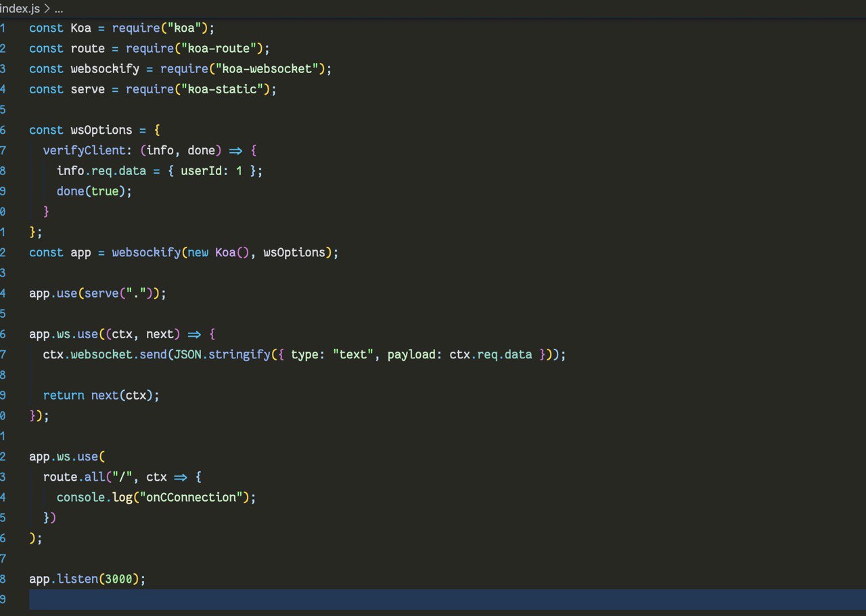The height and width of the screenshot is (616, 866).
Task: Click on app.listen(3000) line
Action: (87, 579)
